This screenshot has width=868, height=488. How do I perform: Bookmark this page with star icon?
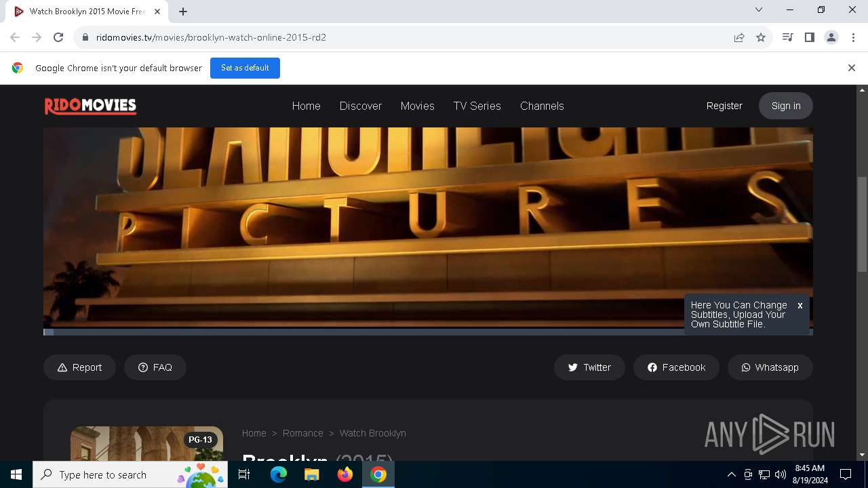pyautogui.click(x=761, y=37)
